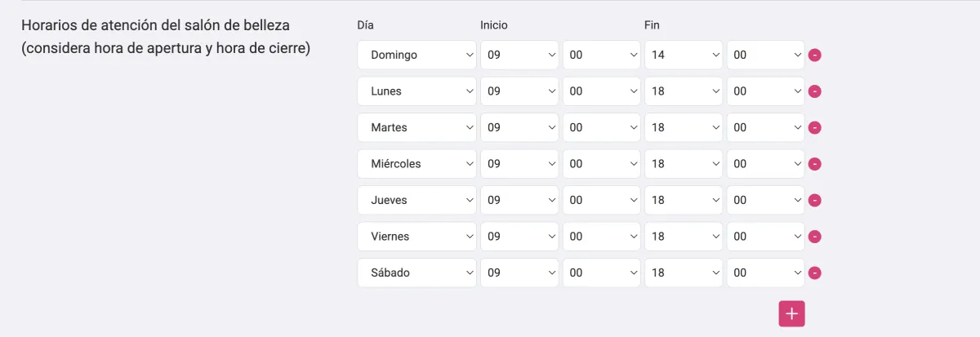
Task: Open Lunes start hour dropdown
Action: click(x=519, y=91)
